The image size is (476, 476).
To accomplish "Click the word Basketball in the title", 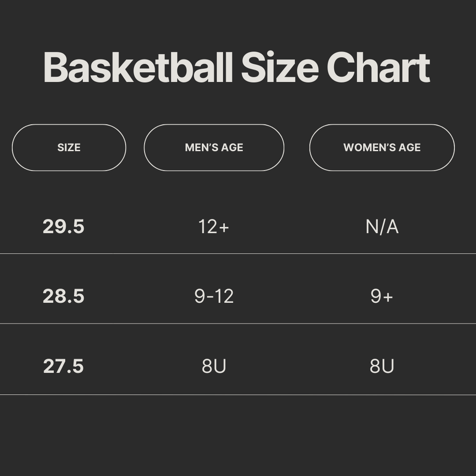I will click(x=138, y=68).
